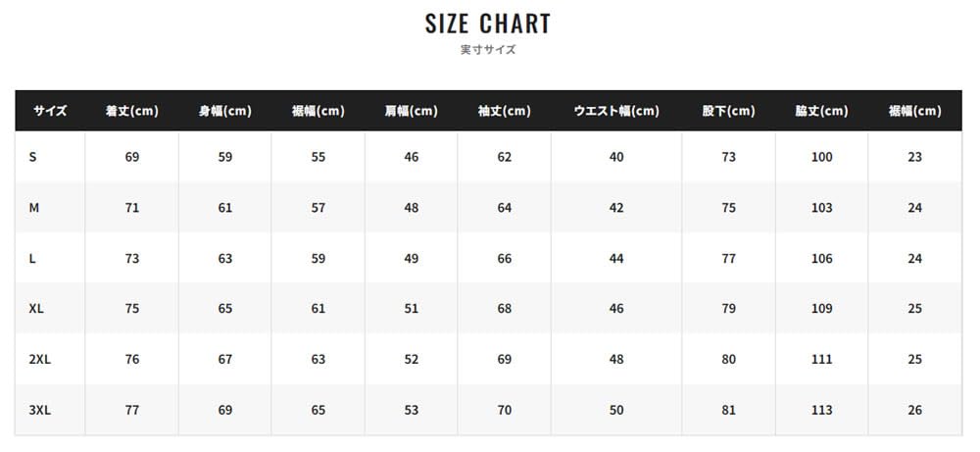Select the 袖丈(cm) column header
Viewport: 980px width, 452px height.
pyautogui.click(x=504, y=111)
